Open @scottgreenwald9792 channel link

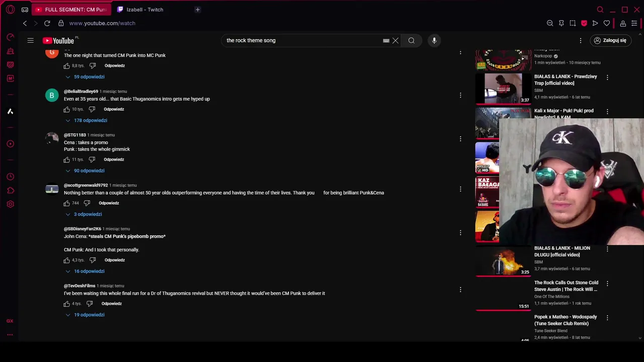pyautogui.click(x=86, y=185)
